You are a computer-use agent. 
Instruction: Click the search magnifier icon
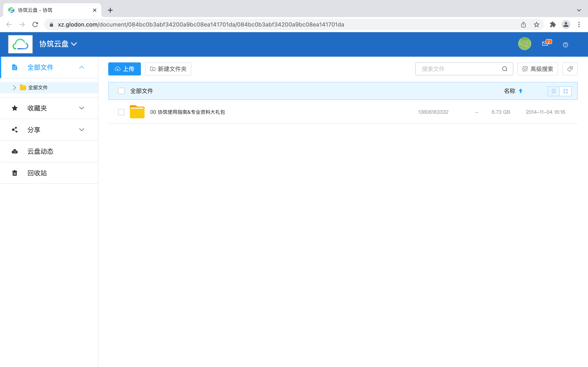[505, 69]
